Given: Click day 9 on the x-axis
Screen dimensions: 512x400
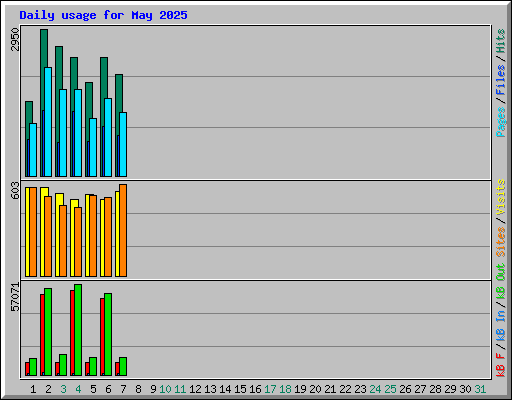Looking at the screenshot, I should pos(153,389).
